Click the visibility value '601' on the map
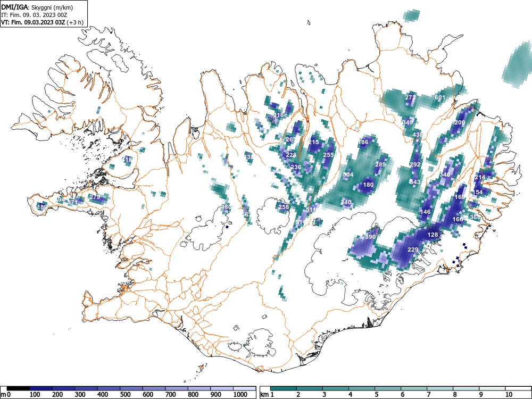This screenshot has height=399, width=532. [440, 97]
